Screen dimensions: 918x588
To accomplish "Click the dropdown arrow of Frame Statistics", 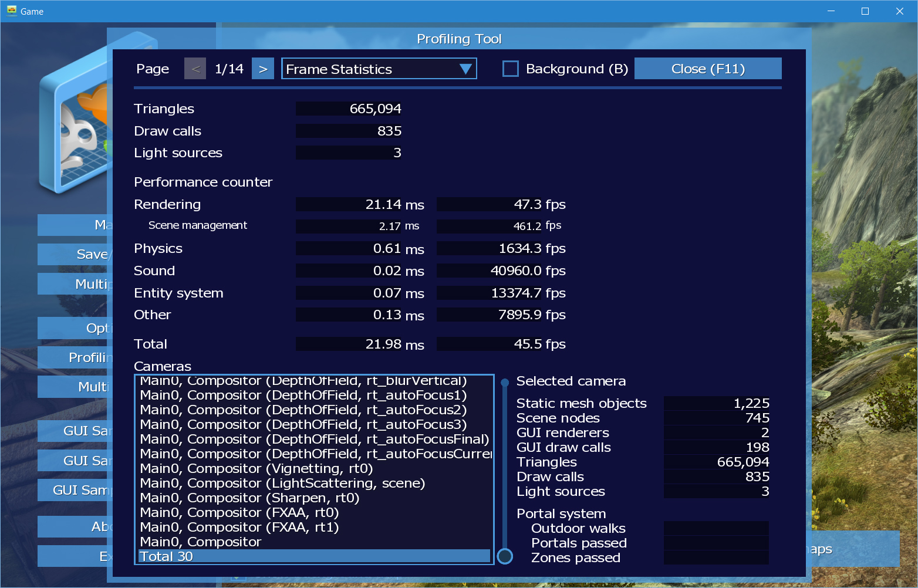I will 465,69.
